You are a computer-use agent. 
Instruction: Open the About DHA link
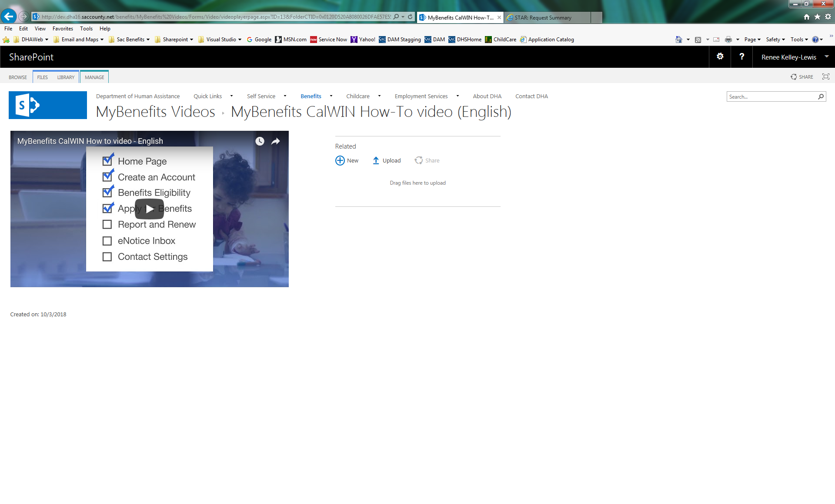pos(487,96)
